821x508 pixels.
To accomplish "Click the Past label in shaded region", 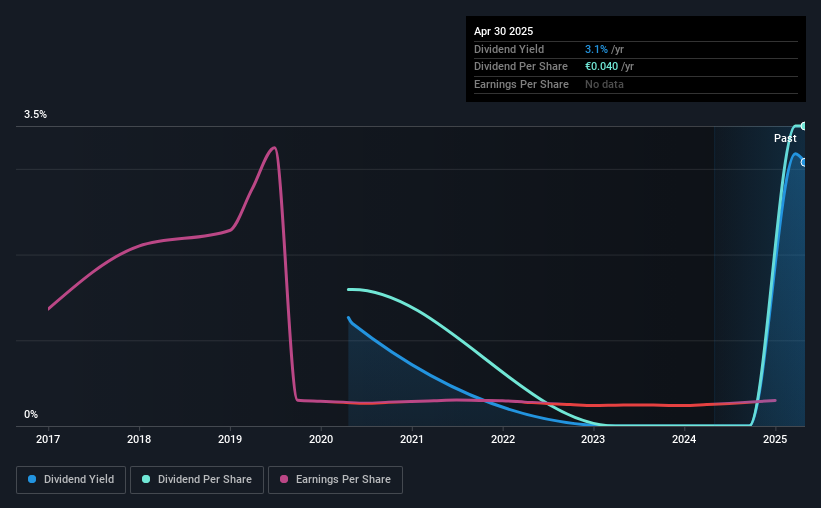I will coord(785,138).
